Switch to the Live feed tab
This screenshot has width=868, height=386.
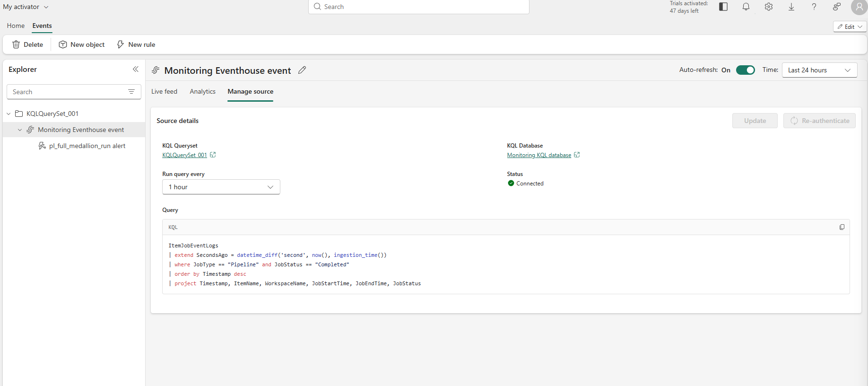pyautogui.click(x=164, y=91)
